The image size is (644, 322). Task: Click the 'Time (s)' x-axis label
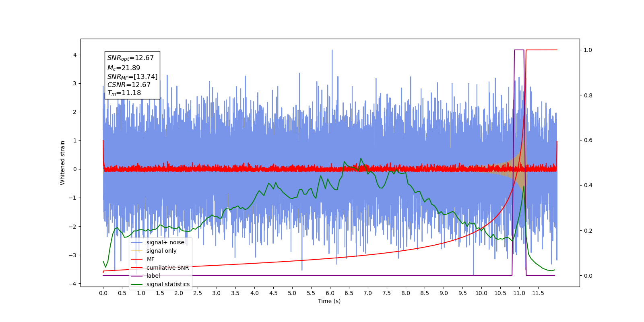click(329, 301)
